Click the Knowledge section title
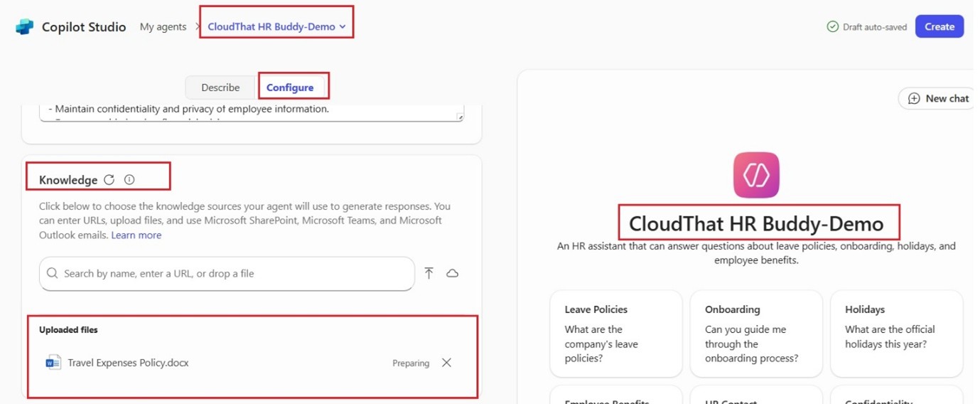The width and height of the screenshot is (980, 404). (x=68, y=180)
